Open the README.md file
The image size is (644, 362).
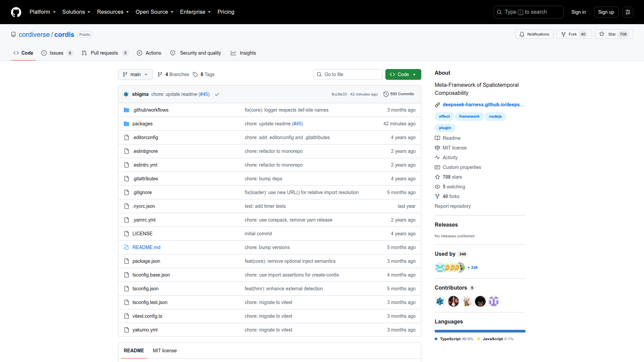pos(146,247)
